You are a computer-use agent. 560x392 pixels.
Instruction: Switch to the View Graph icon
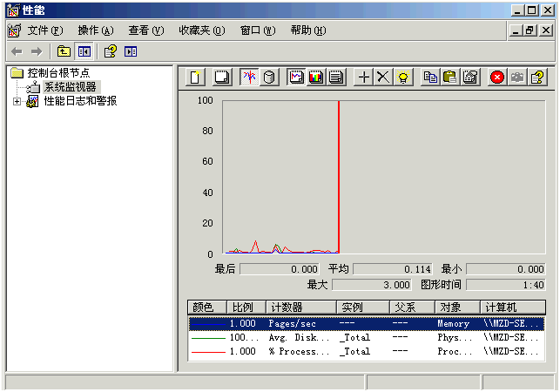pos(296,77)
